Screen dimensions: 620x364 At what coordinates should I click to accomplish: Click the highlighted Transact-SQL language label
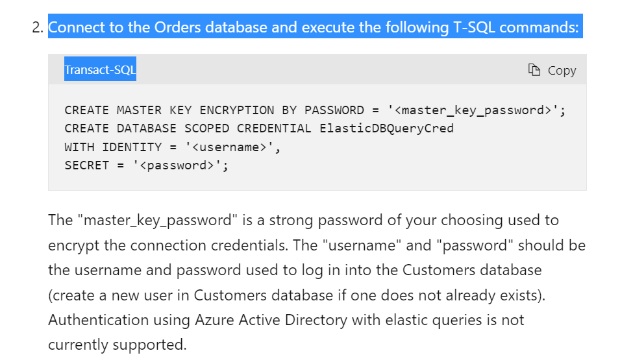click(100, 69)
